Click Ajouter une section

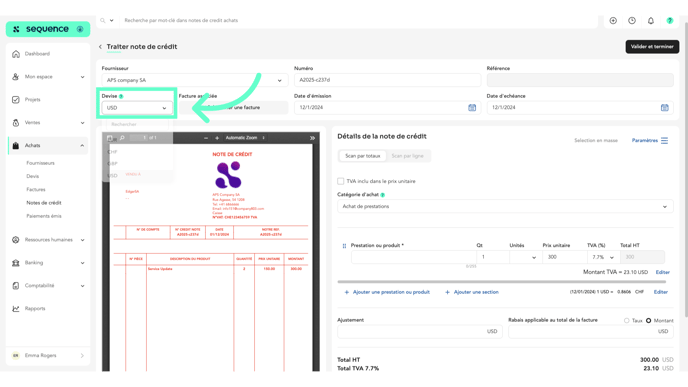click(472, 292)
